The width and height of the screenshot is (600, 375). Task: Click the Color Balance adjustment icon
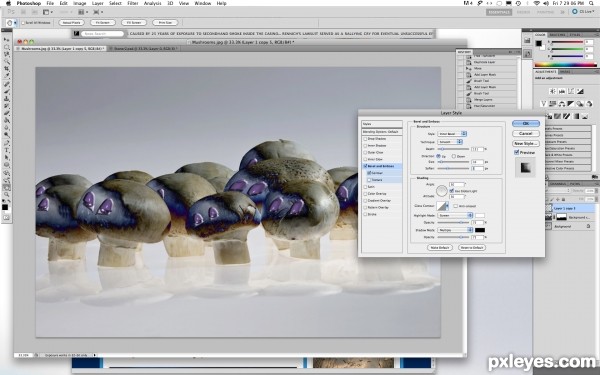click(x=562, y=104)
